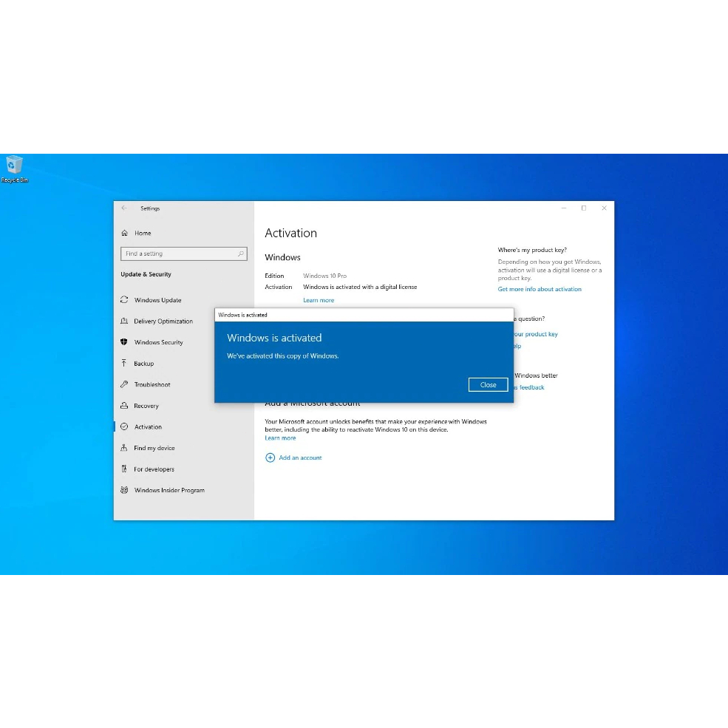728x728 pixels.
Task: Click 'We've activated this copy of Windows' message
Action: tap(283, 356)
